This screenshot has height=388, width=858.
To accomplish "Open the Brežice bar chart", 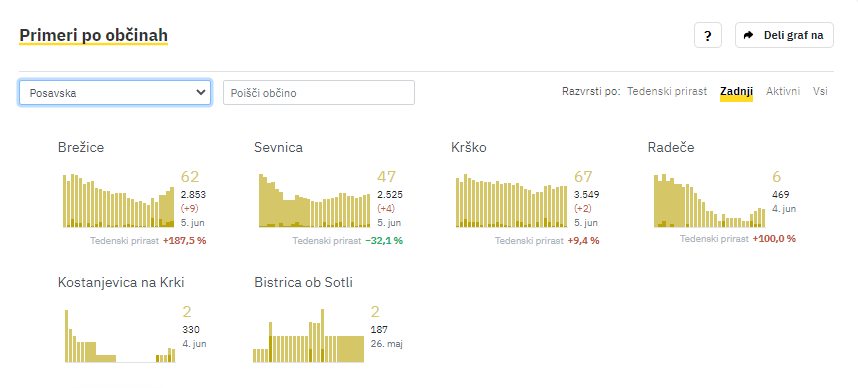I will pyautogui.click(x=118, y=200).
